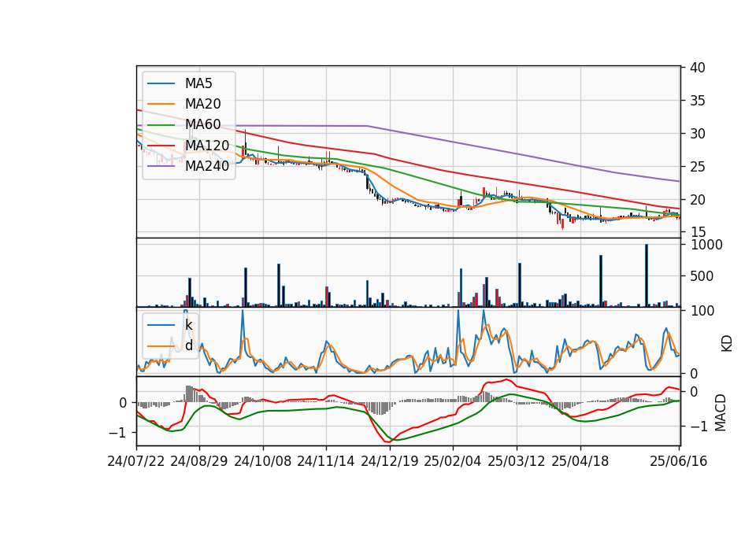756x543 pixels.
Task: Click the volume axis value 500
Action: pos(702,276)
